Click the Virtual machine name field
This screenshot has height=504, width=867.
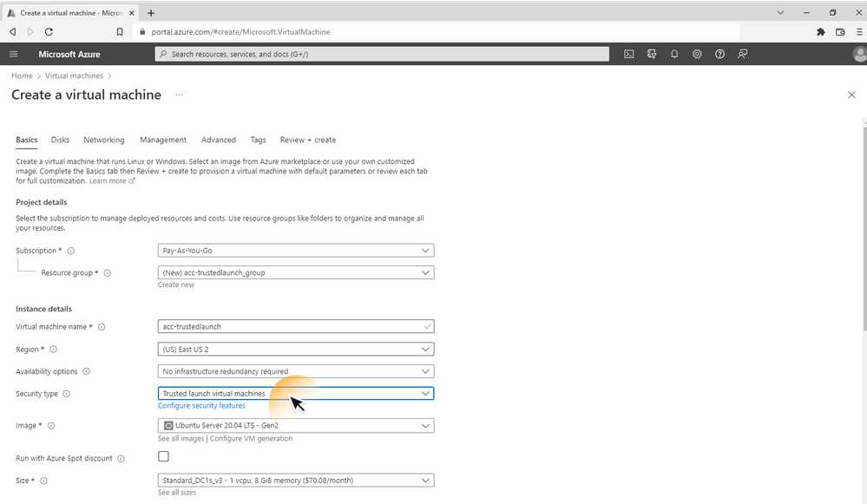click(x=296, y=327)
